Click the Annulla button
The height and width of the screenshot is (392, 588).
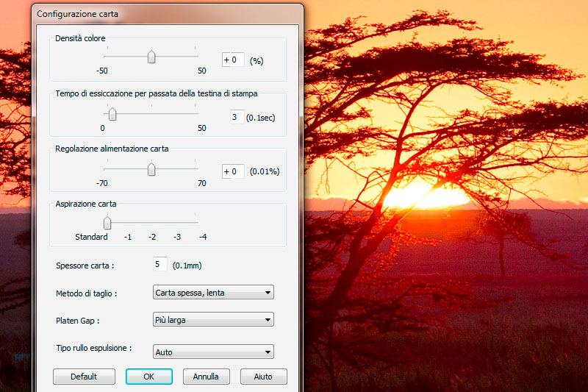207,377
